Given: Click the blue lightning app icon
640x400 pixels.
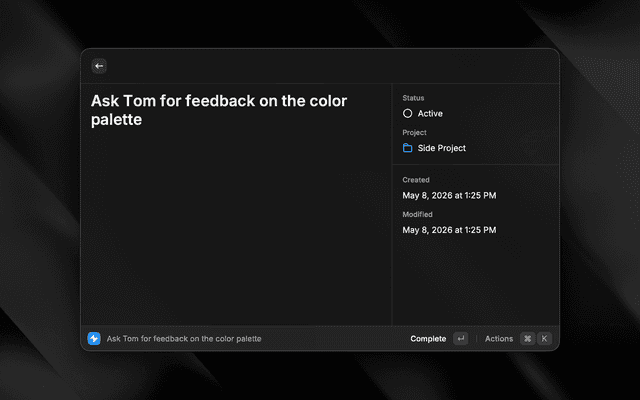Looking at the screenshot, I should (x=94, y=338).
